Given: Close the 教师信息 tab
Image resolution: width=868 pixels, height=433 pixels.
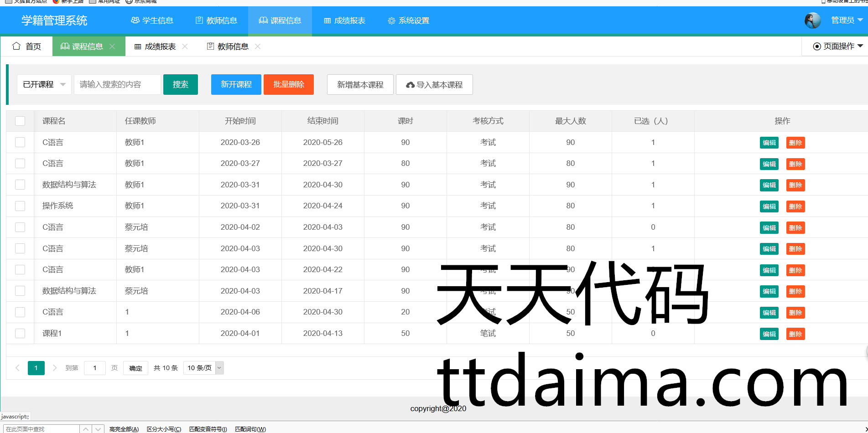Looking at the screenshot, I should (x=258, y=46).
